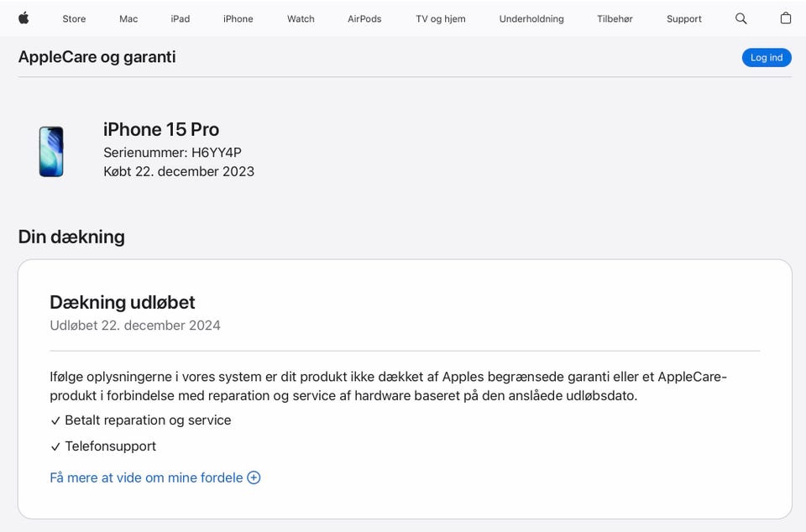Go to Tilbehør in navigation
Viewport: 806px width, 532px height.
pos(615,18)
